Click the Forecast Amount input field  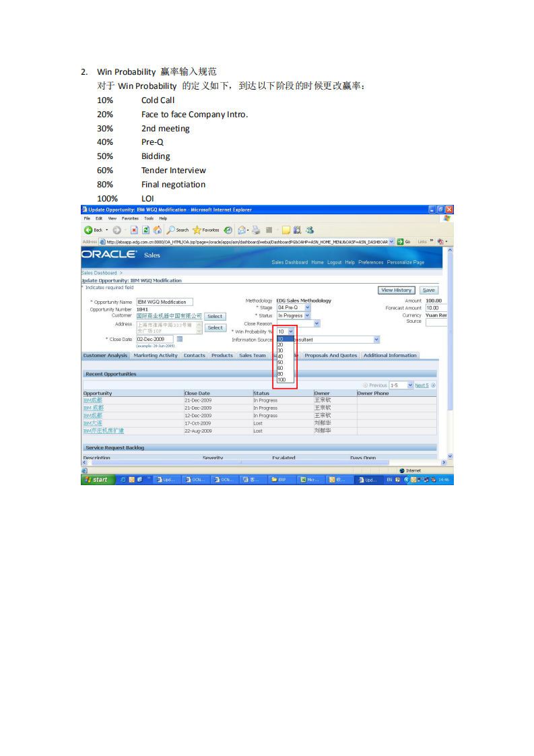coord(436,308)
